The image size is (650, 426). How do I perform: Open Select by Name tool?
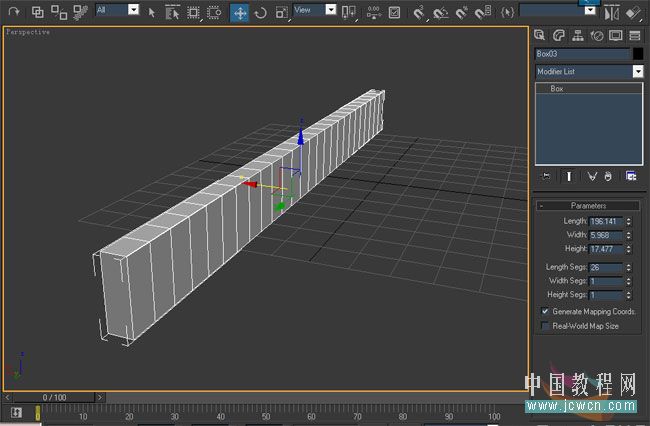(x=172, y=12)
